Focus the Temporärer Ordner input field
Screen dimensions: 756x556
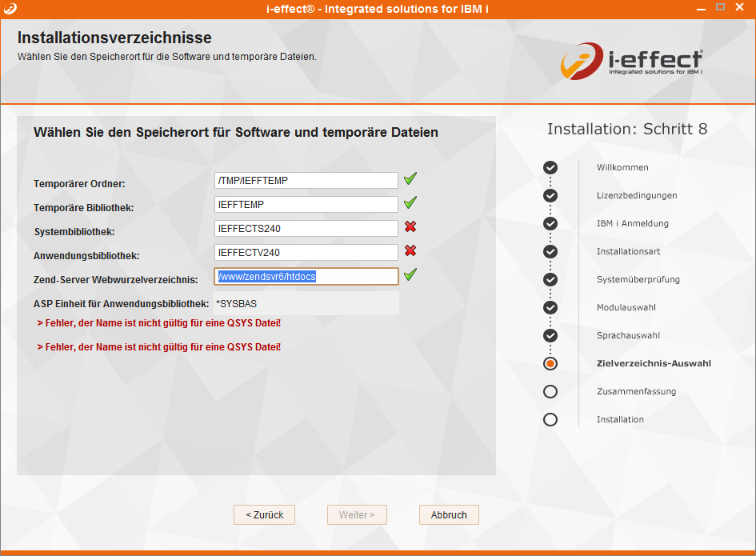(x=306, y=181)
